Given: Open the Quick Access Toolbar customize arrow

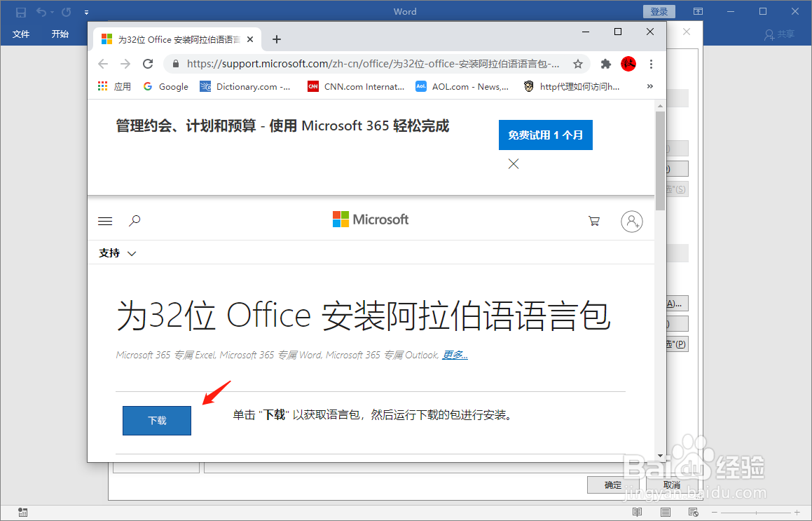Looking at the screenshot, I should click(86, 13).
